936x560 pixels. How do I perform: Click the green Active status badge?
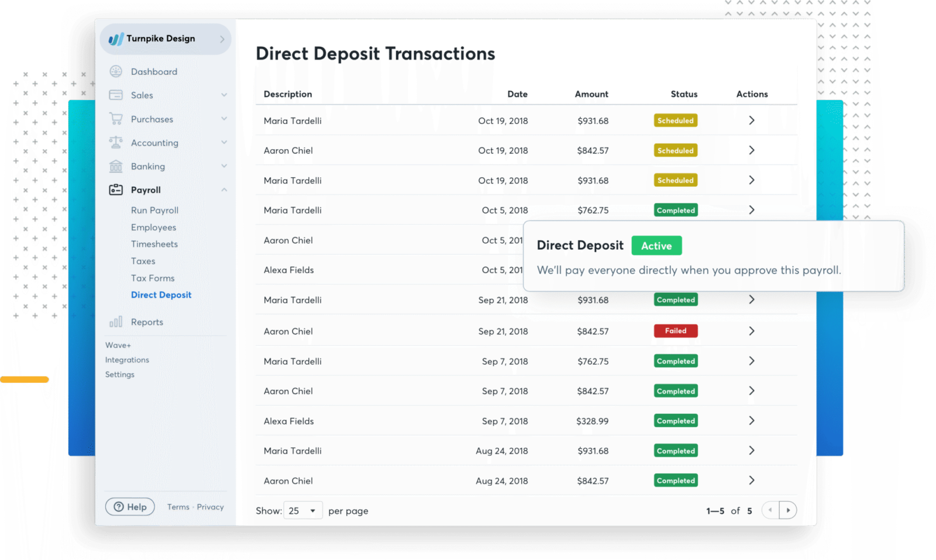656,246
